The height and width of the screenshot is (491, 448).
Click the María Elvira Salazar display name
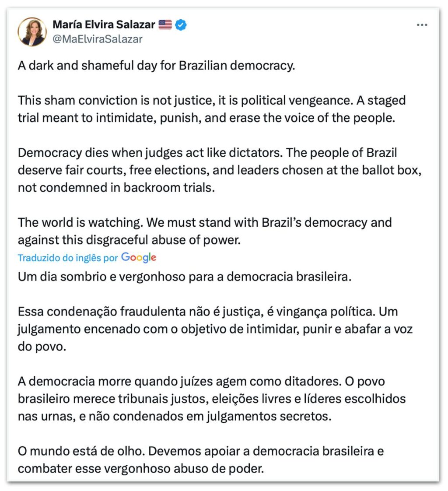[104, 25]
